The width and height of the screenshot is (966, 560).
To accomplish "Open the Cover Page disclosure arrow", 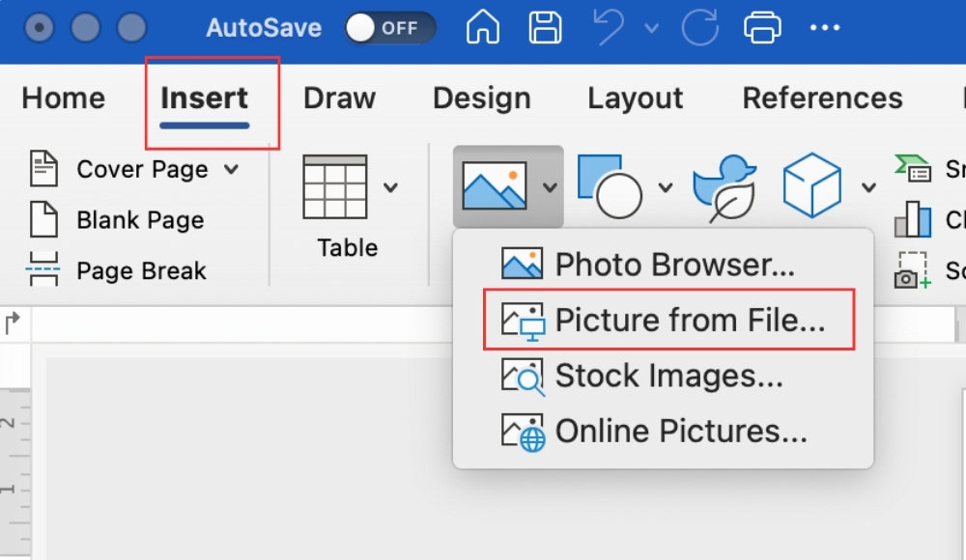I will point(230,169).
